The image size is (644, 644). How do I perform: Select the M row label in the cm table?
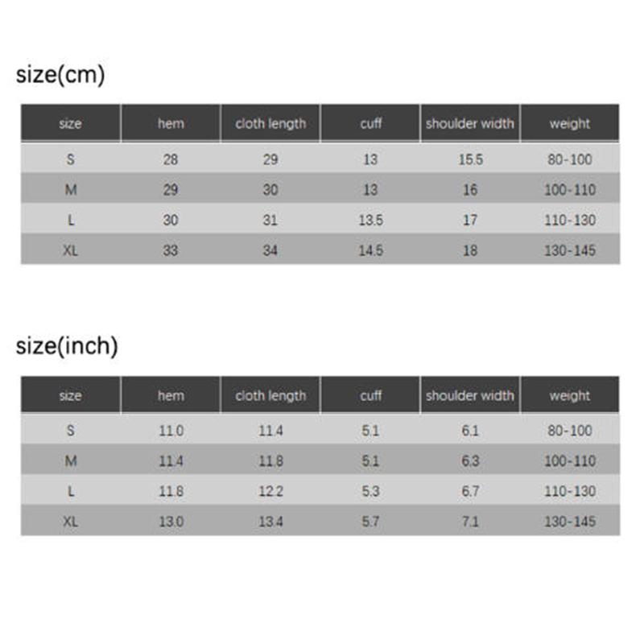pyautogui.click(x=71, y=190)
